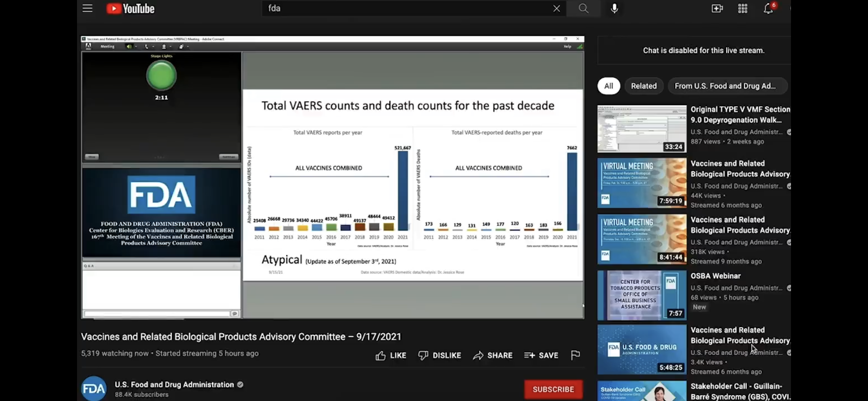Click the 5,319 watching now text

coord(115,354)
